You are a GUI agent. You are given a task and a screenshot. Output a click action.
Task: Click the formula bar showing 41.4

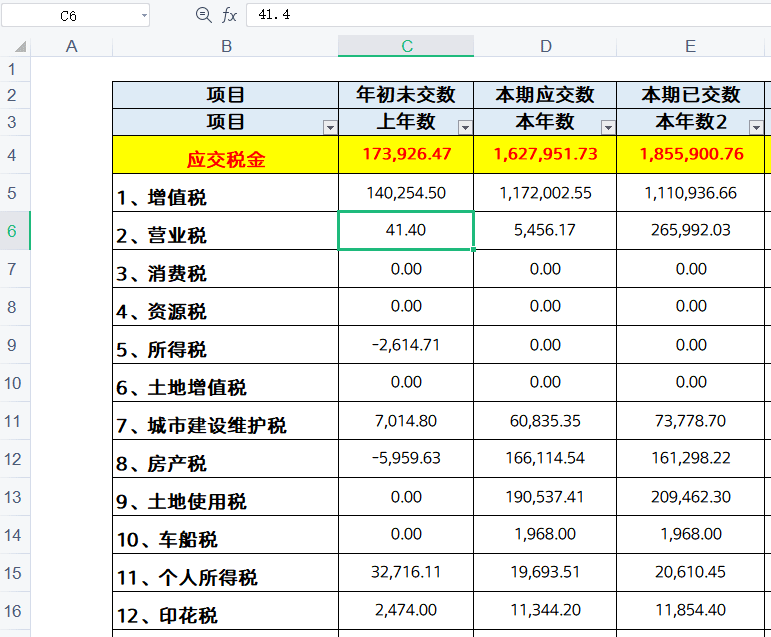[500, 15]
